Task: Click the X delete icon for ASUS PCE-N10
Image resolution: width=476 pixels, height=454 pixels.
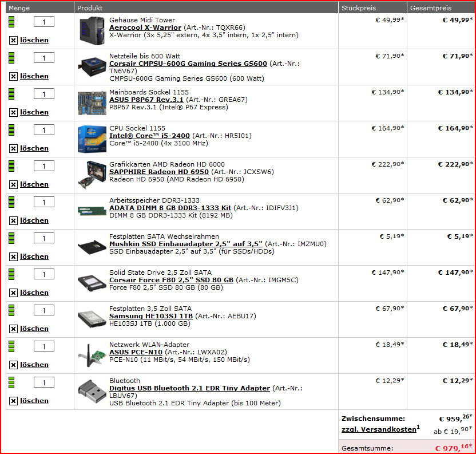Action: (13, 365)
